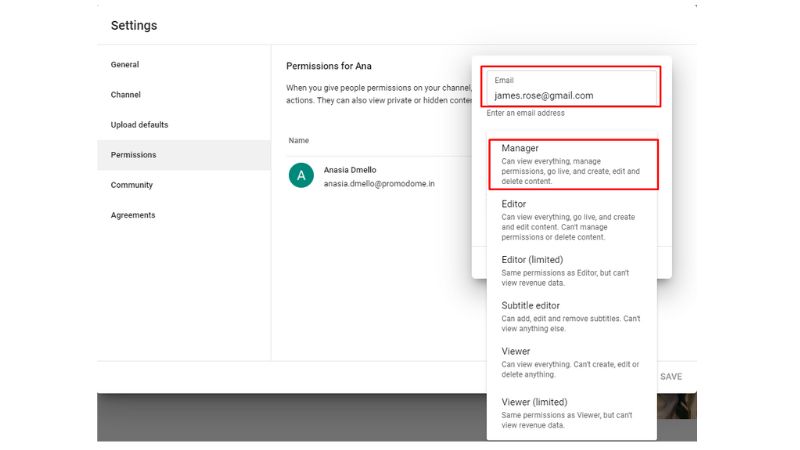800x450 pixels.
Task: Click the Email input field
Action: 571,95
